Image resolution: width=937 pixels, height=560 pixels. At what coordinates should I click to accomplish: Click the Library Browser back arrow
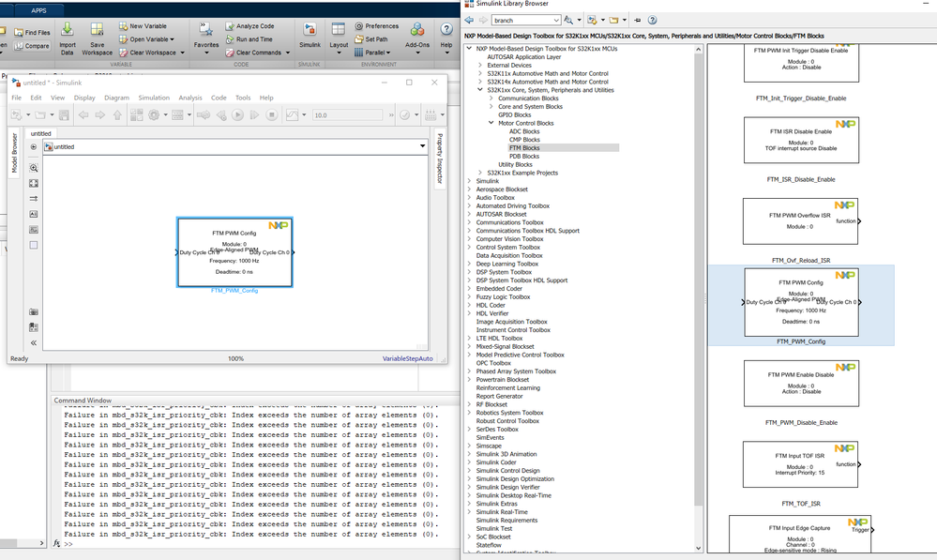(x=469, y=20)
